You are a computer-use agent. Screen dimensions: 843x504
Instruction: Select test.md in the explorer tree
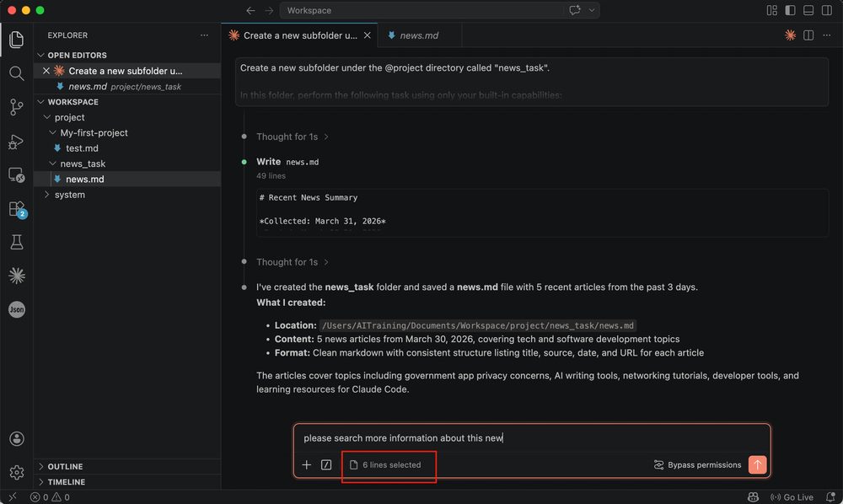coord(82,148)
